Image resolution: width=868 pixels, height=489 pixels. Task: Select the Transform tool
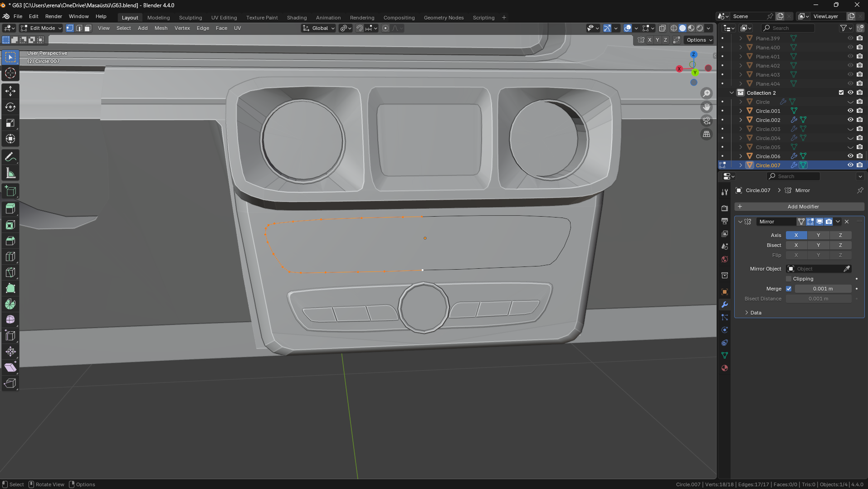pyautogui.click(x=10, y=139)
